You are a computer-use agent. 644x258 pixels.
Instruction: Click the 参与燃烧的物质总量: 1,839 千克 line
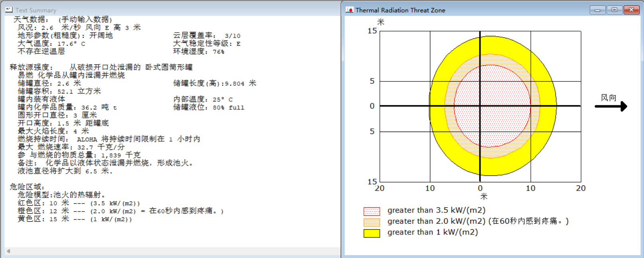pyautogui.click(x=79, y=155)
